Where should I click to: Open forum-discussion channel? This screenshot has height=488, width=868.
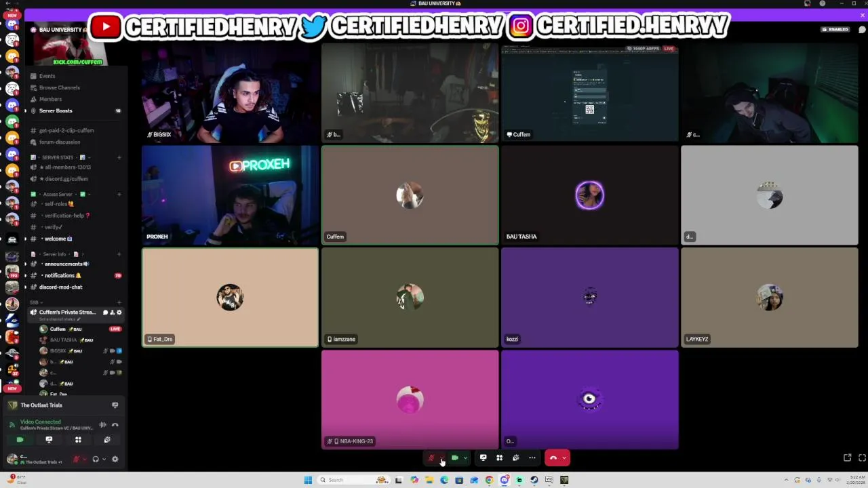pos(60,142)
